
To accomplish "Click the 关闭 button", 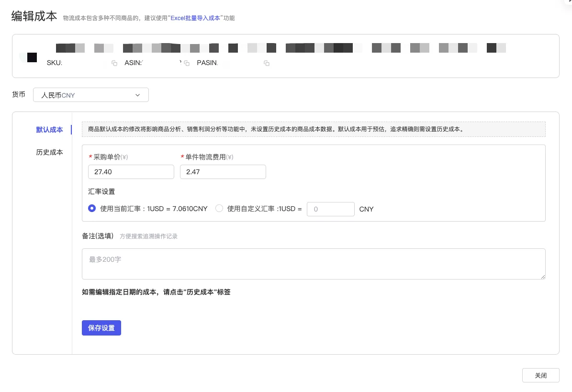I will [x=540, y=375].
